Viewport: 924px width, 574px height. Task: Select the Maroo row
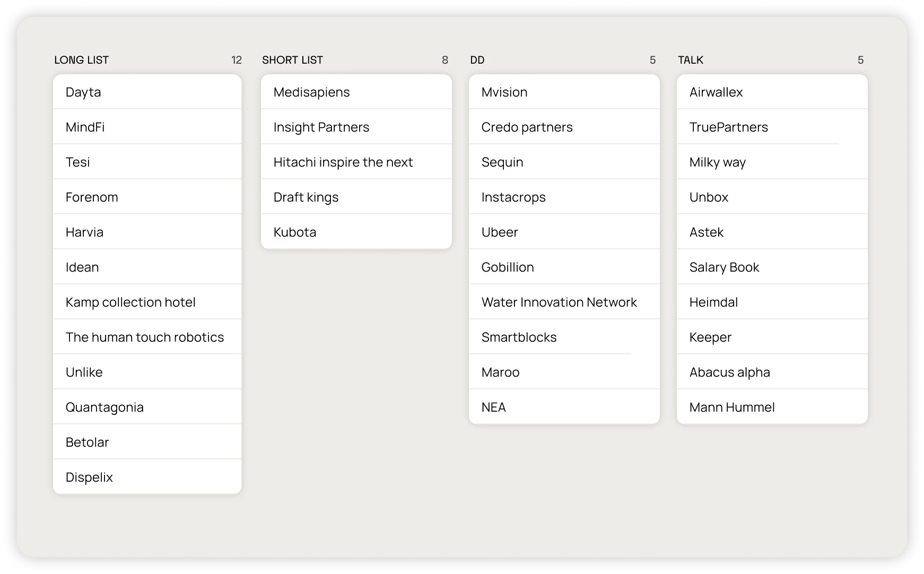(x=564, y=372)
